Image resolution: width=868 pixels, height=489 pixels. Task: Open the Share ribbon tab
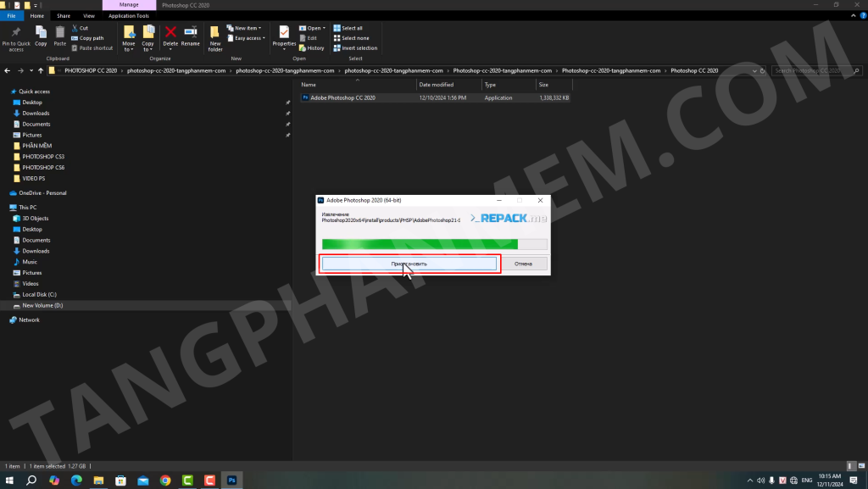(64, 15)
